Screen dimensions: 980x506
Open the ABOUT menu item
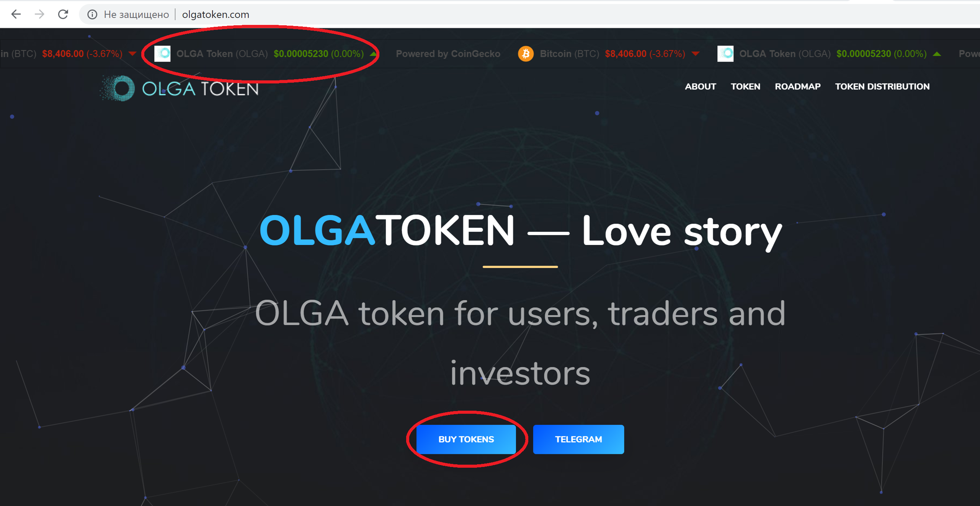pyautogui.click(x=700, y=87)
